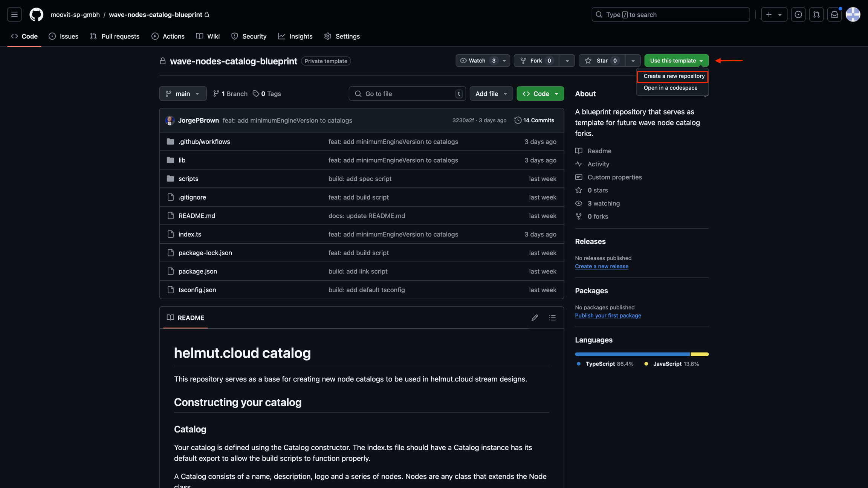Expand the main branch selector
Image resolution: width=868 pixels, height=488 pixels.
(183, 94)
